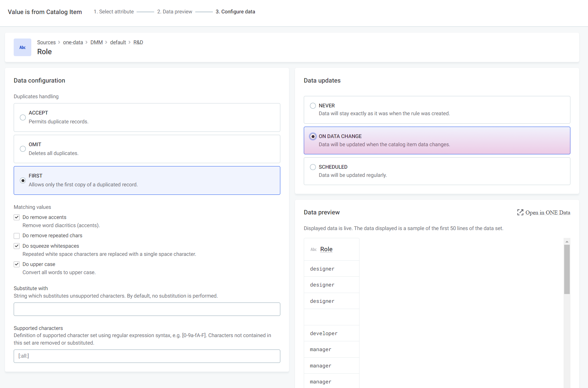
Task: Enable Do remove repeated chars
Action: coord(17,236)
